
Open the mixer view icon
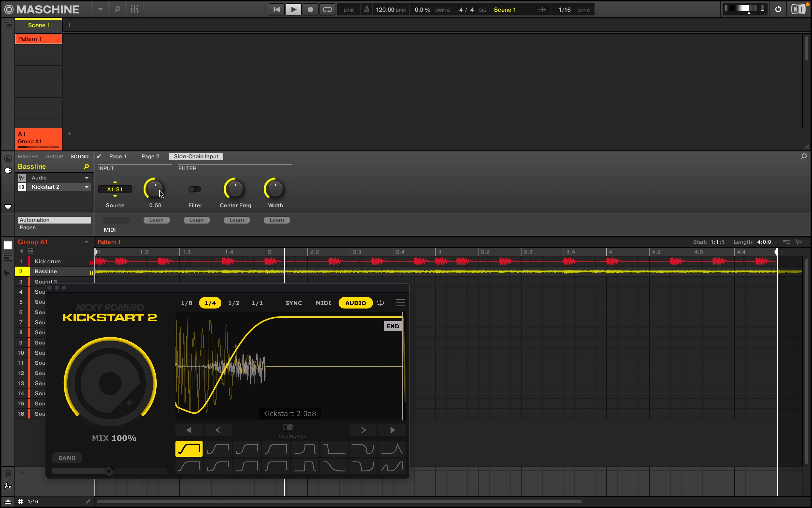click(134, 9)
